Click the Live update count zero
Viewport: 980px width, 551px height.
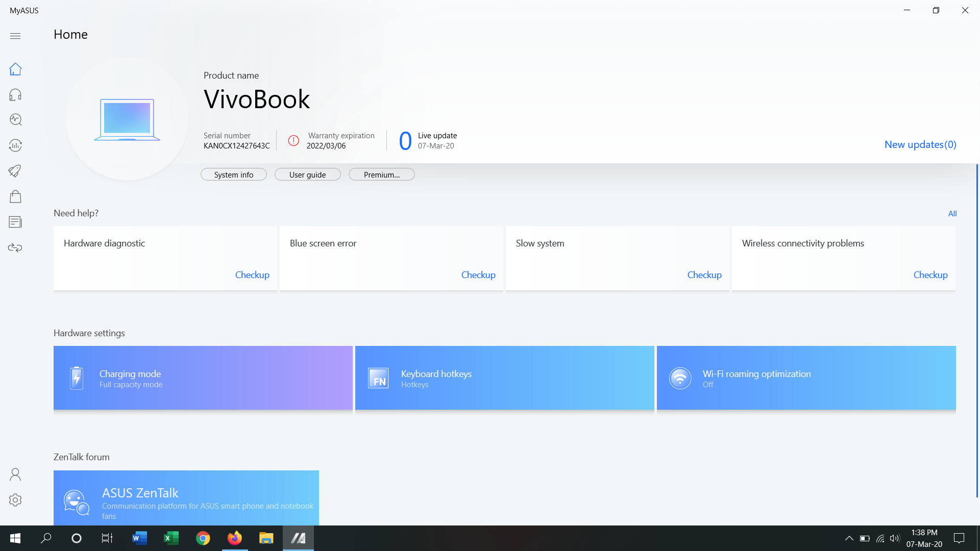[405, 141]
